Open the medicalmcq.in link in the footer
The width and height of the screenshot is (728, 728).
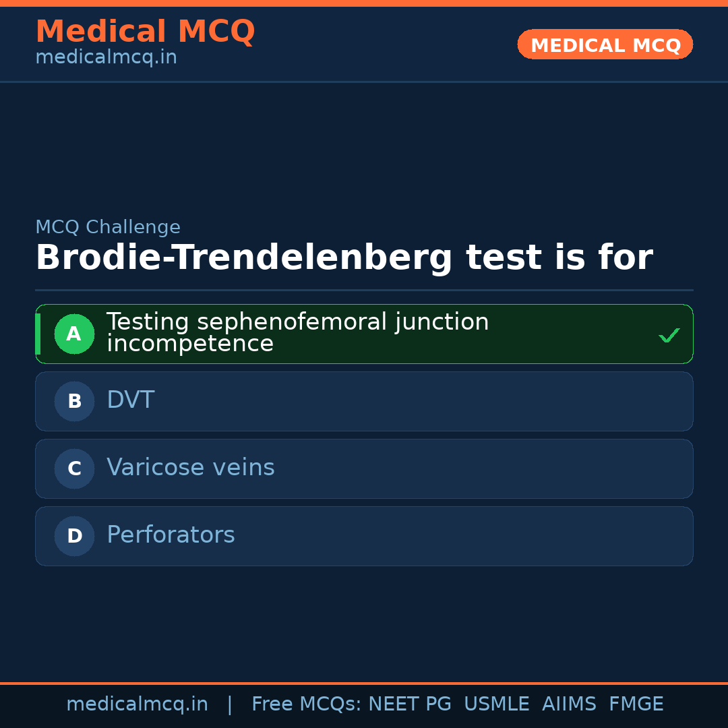(137, 704)
